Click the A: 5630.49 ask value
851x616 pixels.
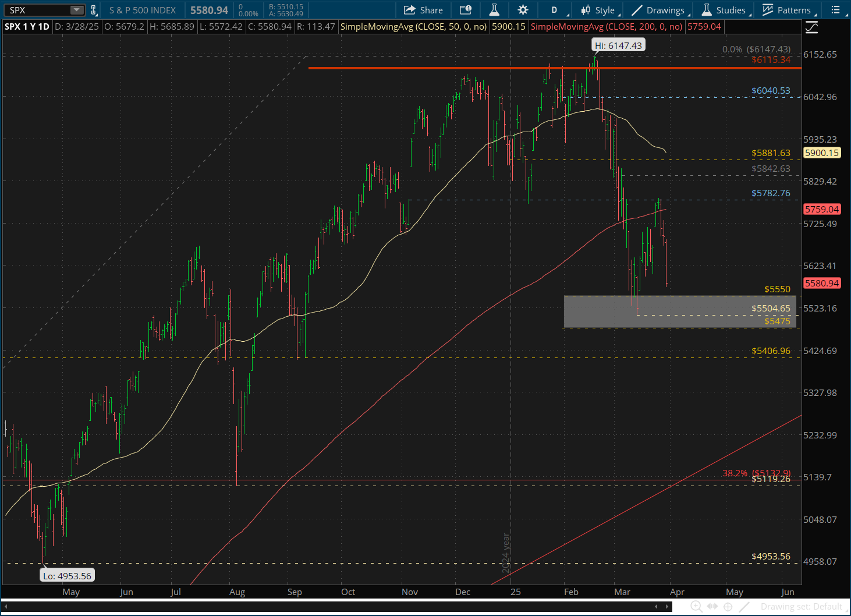pyautogui.click(x=286, y=14)
